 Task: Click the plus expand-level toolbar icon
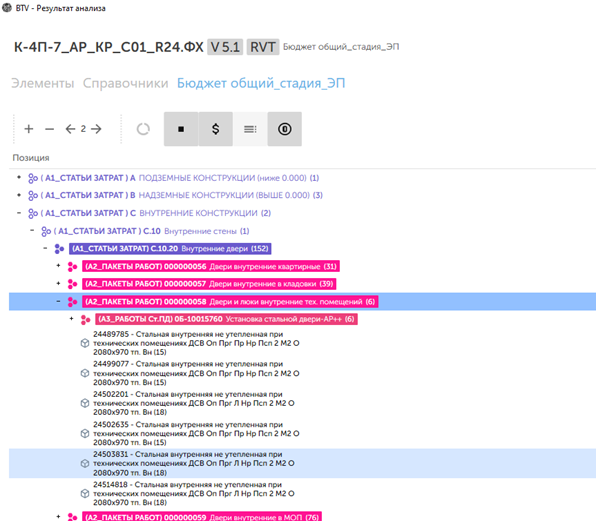(x=29, y=129)
